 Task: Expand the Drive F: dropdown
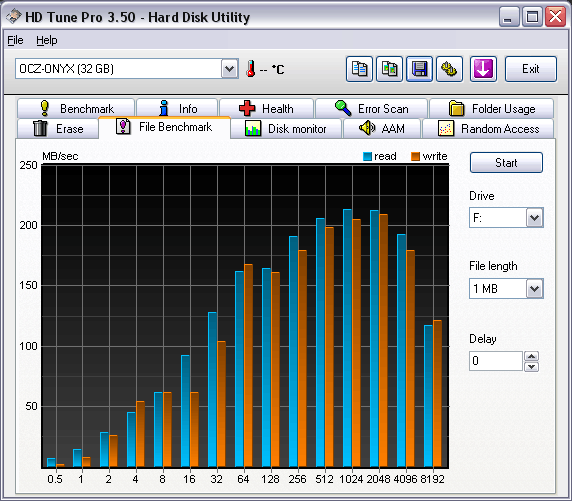(534, 218)
